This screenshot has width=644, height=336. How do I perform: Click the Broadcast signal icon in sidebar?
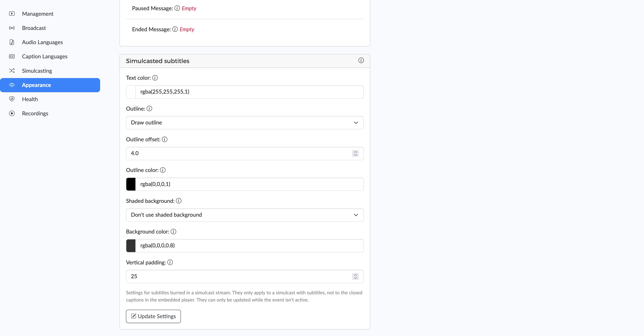pos(12,28)
